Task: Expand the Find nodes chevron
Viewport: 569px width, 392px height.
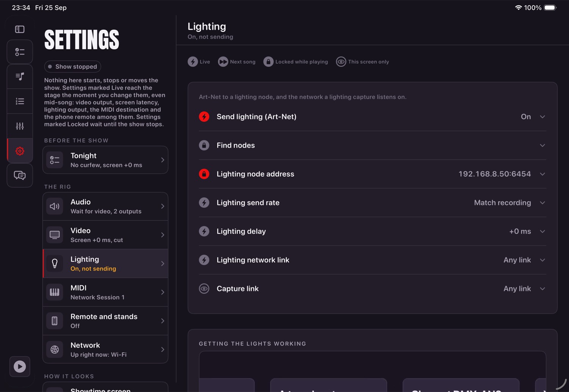Action: [x=542, y=145]
